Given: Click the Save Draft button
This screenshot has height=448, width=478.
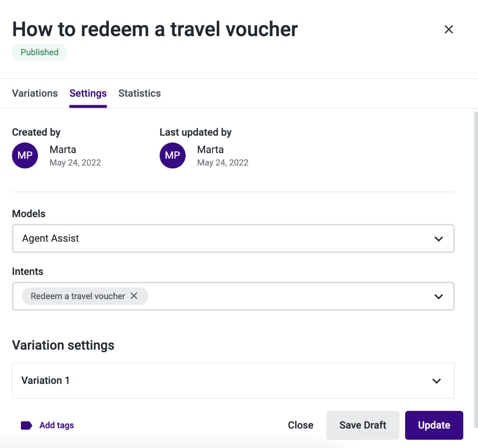Looking at the screenshot, I should pos(363,425).
